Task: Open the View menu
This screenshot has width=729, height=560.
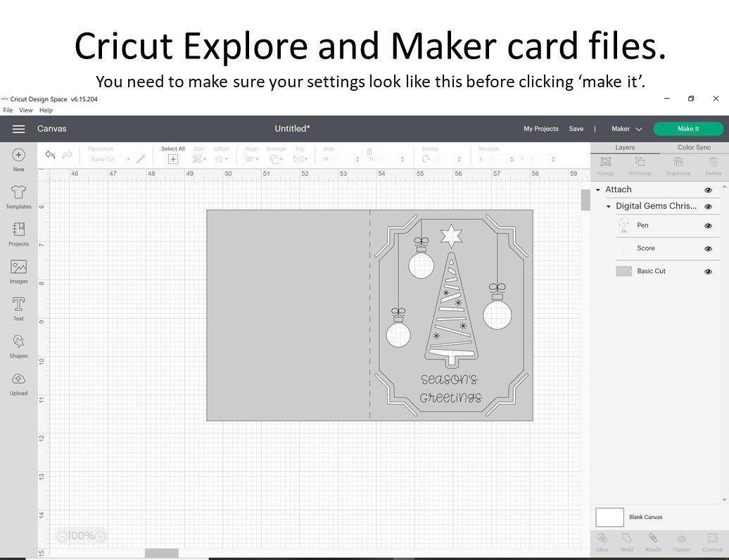Action: (x=25, y=110)
